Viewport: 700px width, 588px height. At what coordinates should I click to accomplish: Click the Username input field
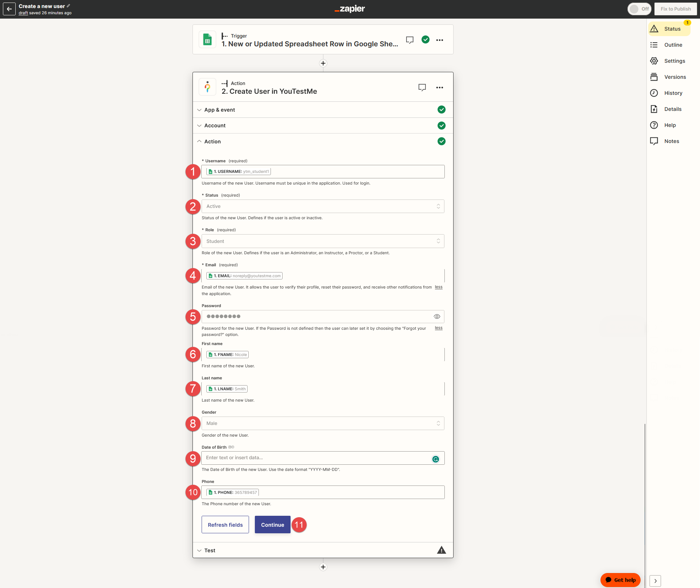tap(323, 171)
